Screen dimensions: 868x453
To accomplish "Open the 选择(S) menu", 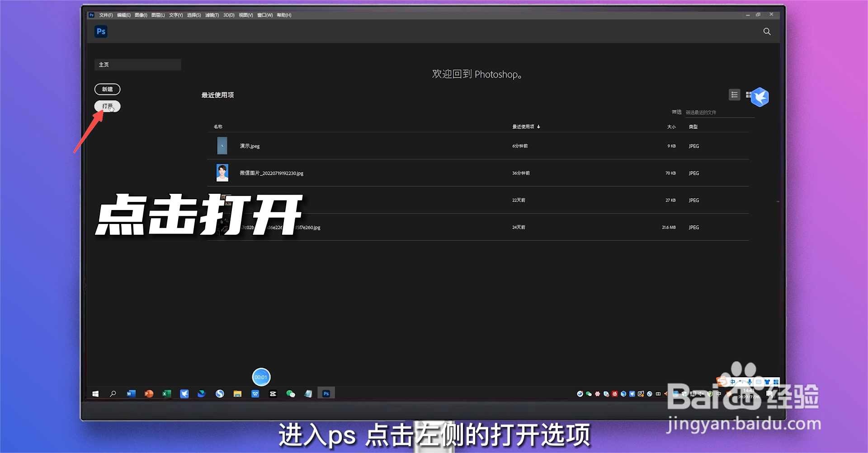I will coord(194,15).
